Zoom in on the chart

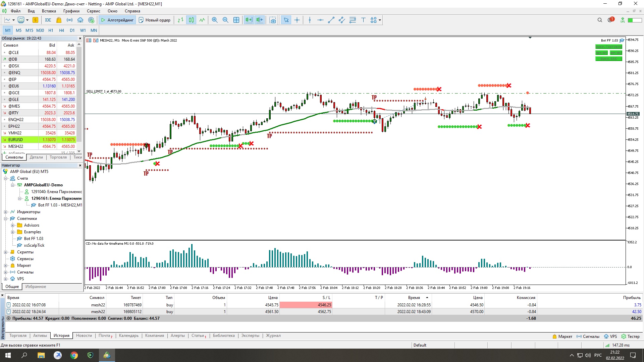pos(215,20)
